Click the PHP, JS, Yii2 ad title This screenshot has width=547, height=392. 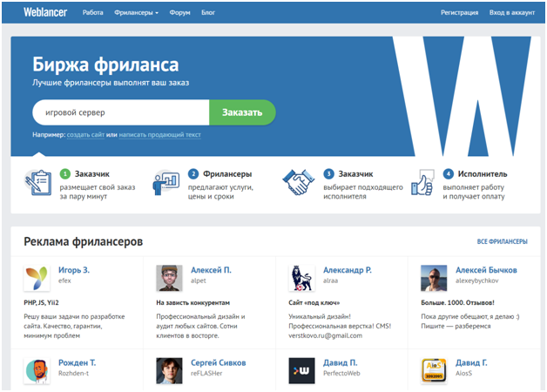click(41, 302)
